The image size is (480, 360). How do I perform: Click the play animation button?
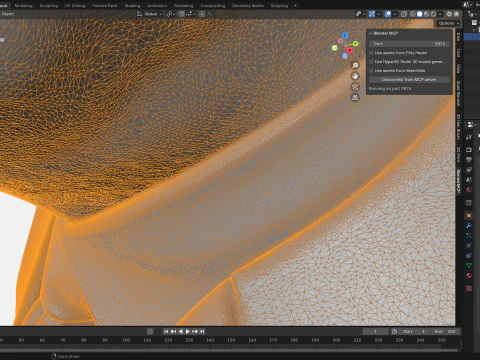coord(188,331)
